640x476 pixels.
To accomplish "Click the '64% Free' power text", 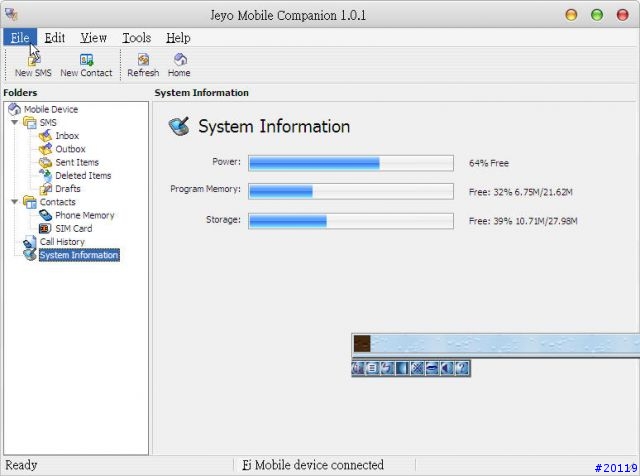I will pyautogui.click(x=489, y=163).
